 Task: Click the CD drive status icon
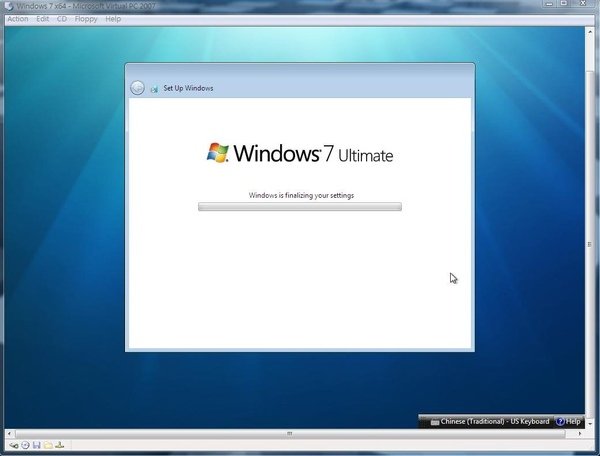tap(25, 445)
